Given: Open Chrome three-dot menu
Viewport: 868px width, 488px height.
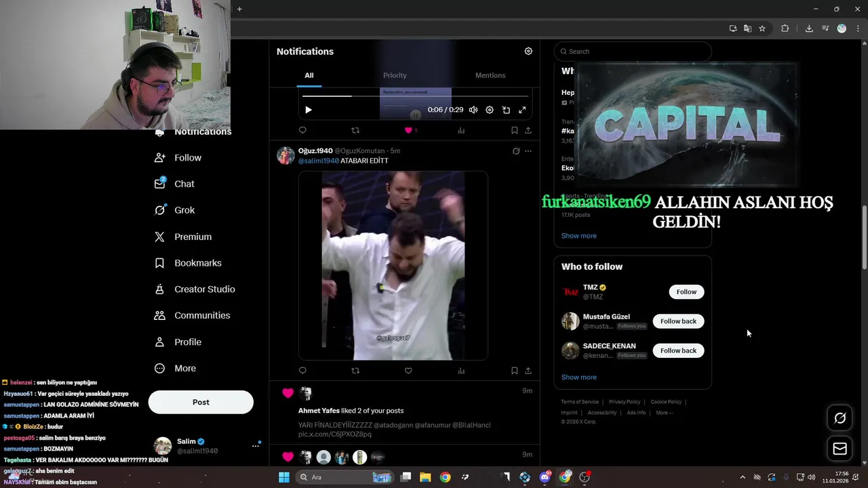Looking at the screenshot, I should [858, 28].
